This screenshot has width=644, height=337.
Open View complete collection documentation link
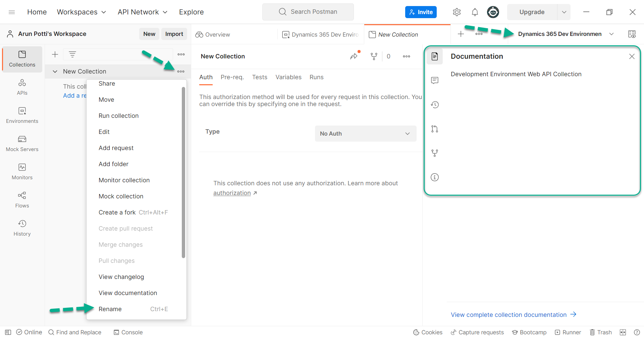508,315
